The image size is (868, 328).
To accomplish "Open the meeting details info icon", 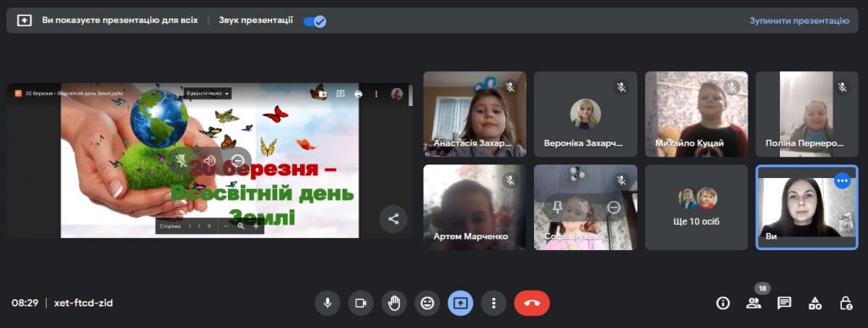I will click(723, 303).
